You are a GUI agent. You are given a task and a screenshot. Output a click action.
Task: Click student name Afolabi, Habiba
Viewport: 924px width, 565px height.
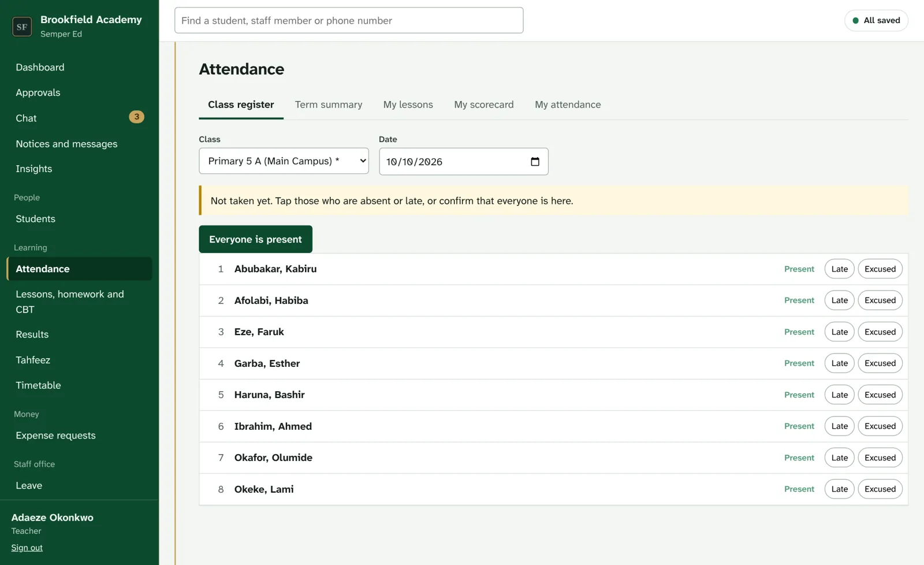[x=271, y=300]
